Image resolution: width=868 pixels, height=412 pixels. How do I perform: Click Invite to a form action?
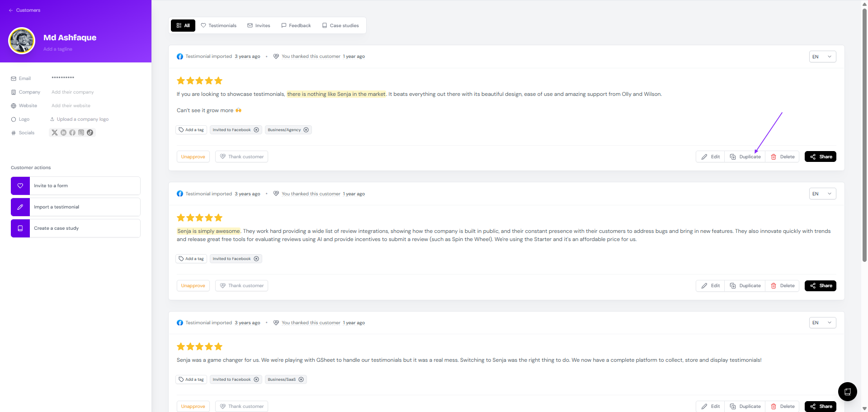pyautogui.click(x=75, y=185)
